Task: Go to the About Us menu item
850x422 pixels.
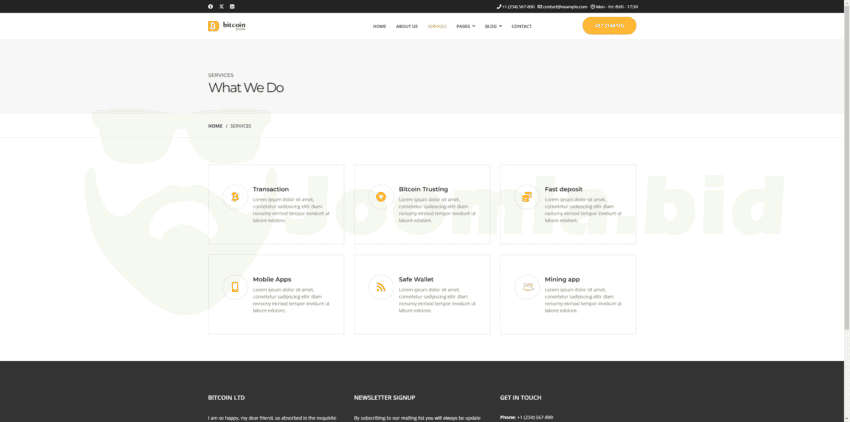Action: [x=406, y=26]
